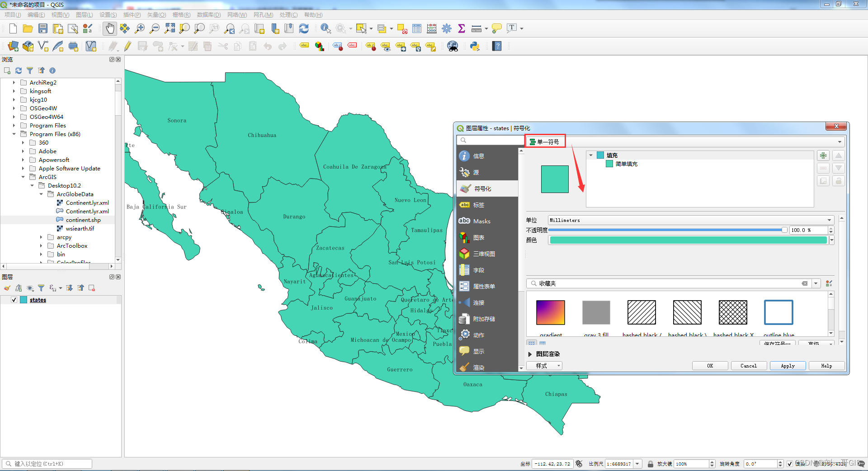The height and width of the screenshot is (471, 868).
Task: Create a new project with the blank page icon
Action: coord(13,28)
